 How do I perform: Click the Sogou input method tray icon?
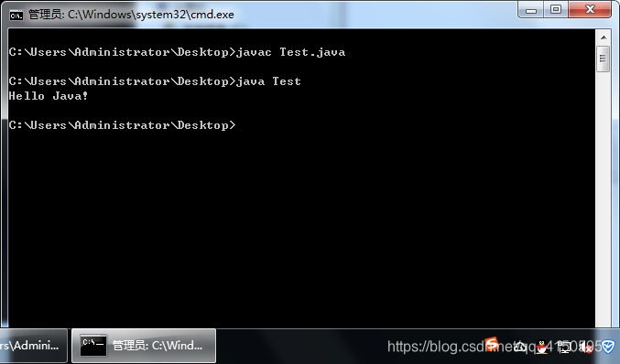point(492,344)
